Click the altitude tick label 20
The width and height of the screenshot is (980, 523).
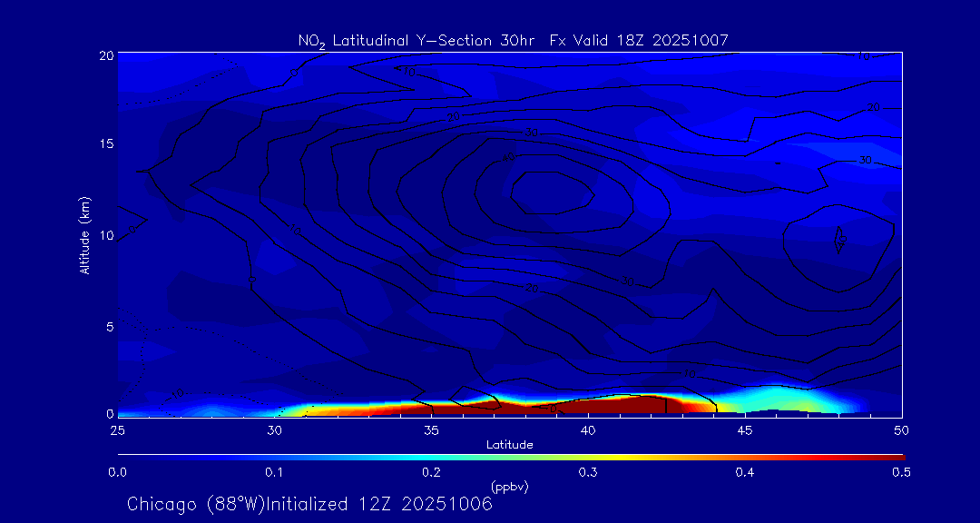tap(105, 54)
